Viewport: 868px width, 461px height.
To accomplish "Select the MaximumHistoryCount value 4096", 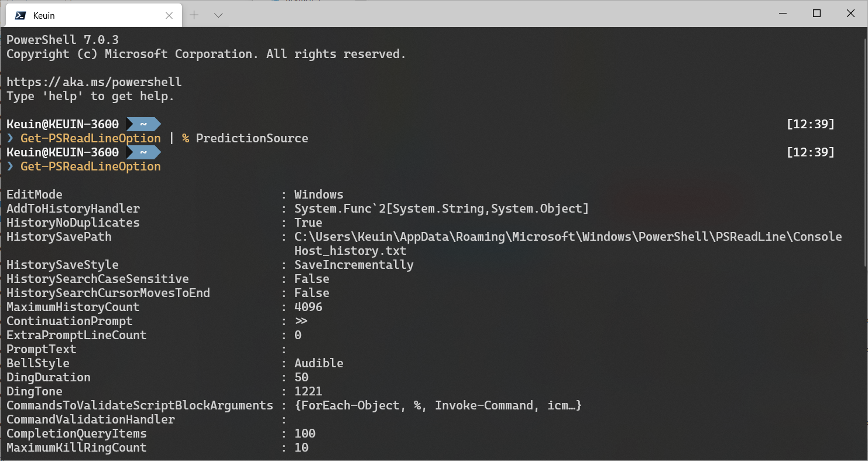I will coord(307,306).
